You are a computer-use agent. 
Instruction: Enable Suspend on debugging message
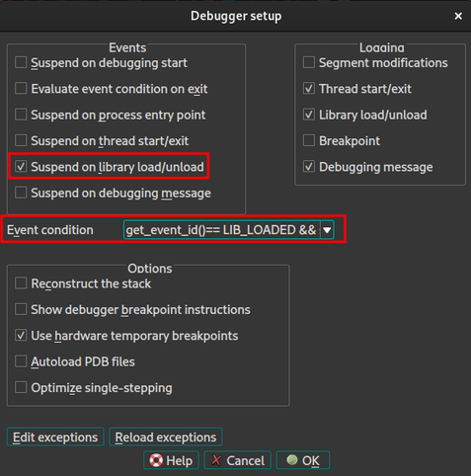pyautogui.click(x=21, y=193)
